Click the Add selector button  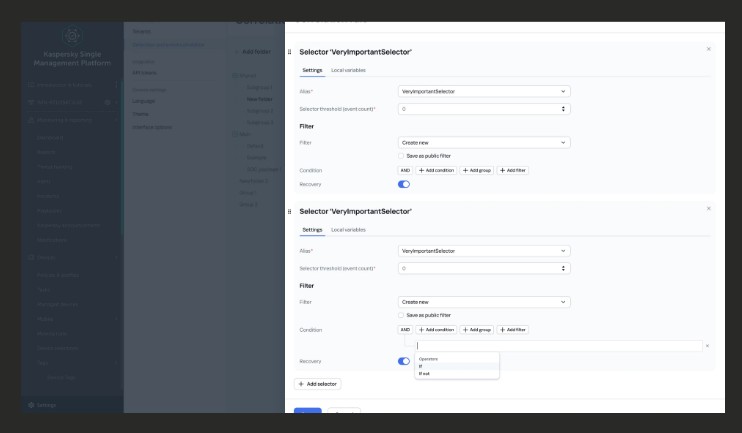[x=318, y=384]
